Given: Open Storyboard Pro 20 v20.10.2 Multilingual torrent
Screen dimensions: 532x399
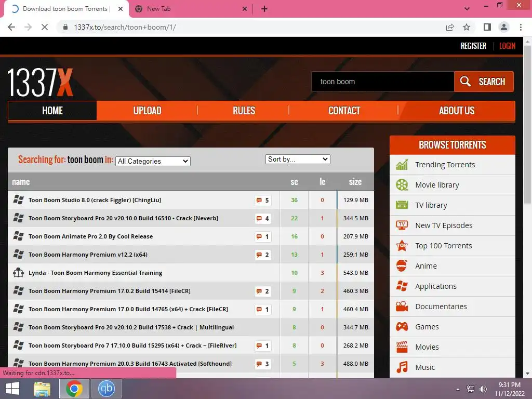Looking at the screenshot, I should point(131,327).
